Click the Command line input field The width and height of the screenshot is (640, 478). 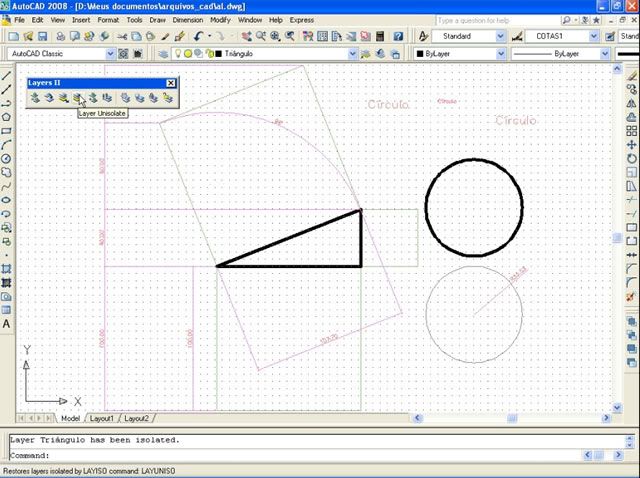(x=300, y=455)
